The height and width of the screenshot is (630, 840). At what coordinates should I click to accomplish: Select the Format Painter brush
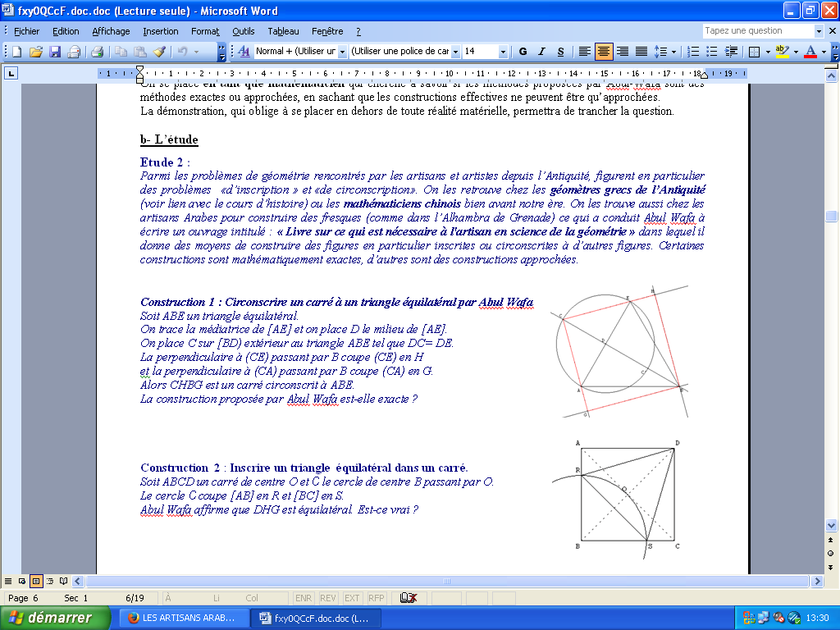click(159, 52)
